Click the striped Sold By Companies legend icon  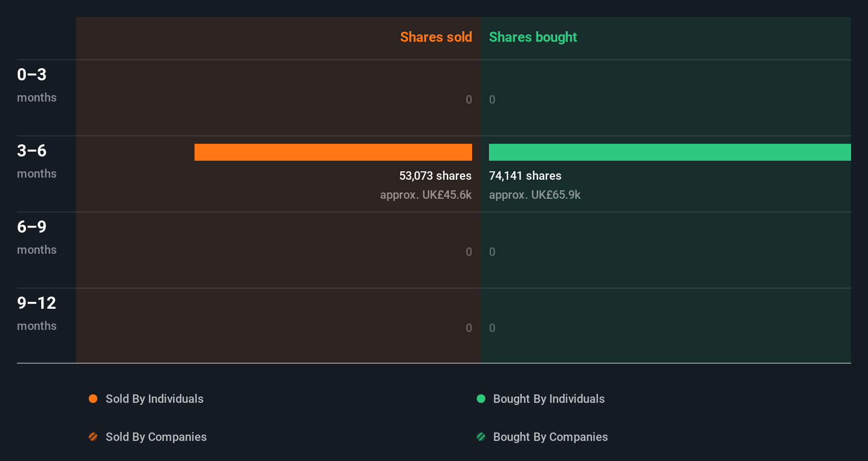(93, 437)
